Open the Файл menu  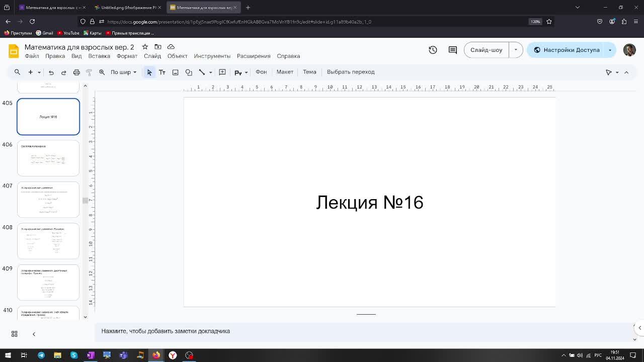click(32, 56)
